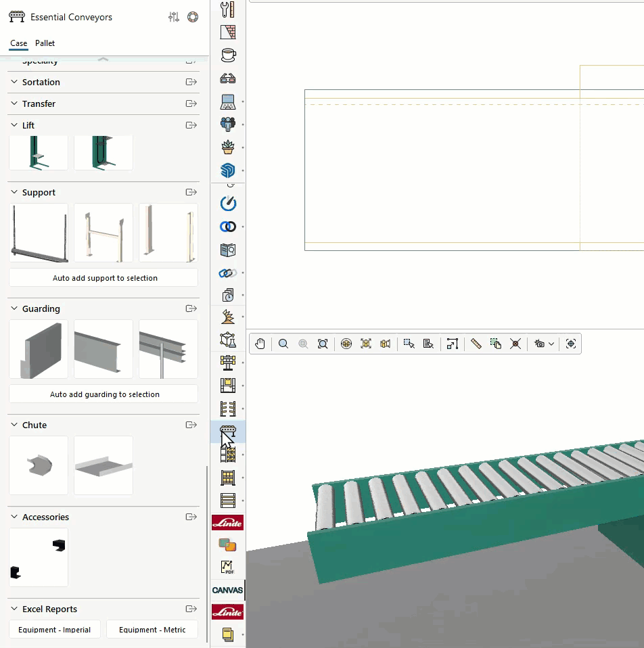Open the catalog book search extension
The image size is (644, 648).
point(228,250)
